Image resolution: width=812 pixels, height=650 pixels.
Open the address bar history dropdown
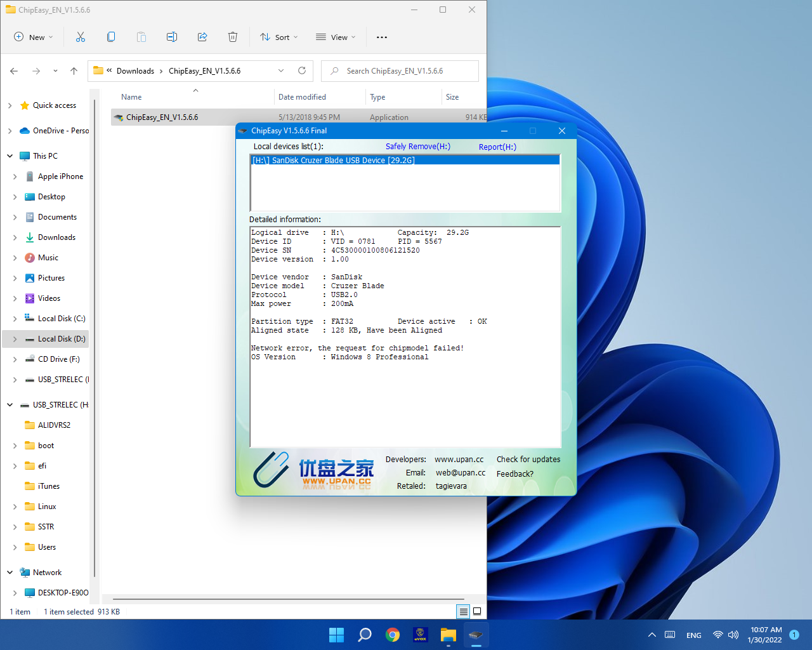281,70
